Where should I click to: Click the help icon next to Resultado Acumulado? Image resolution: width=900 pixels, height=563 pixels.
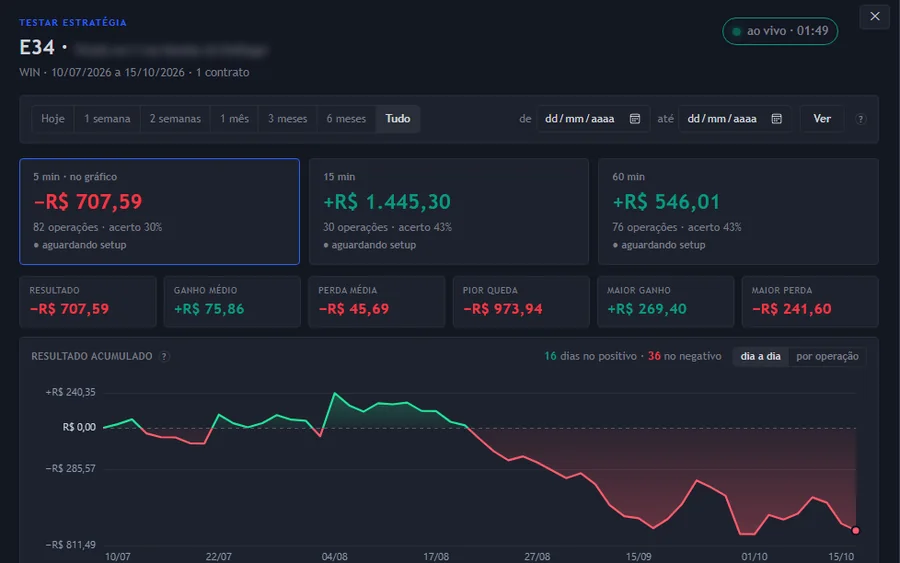(x=164, y=356)
